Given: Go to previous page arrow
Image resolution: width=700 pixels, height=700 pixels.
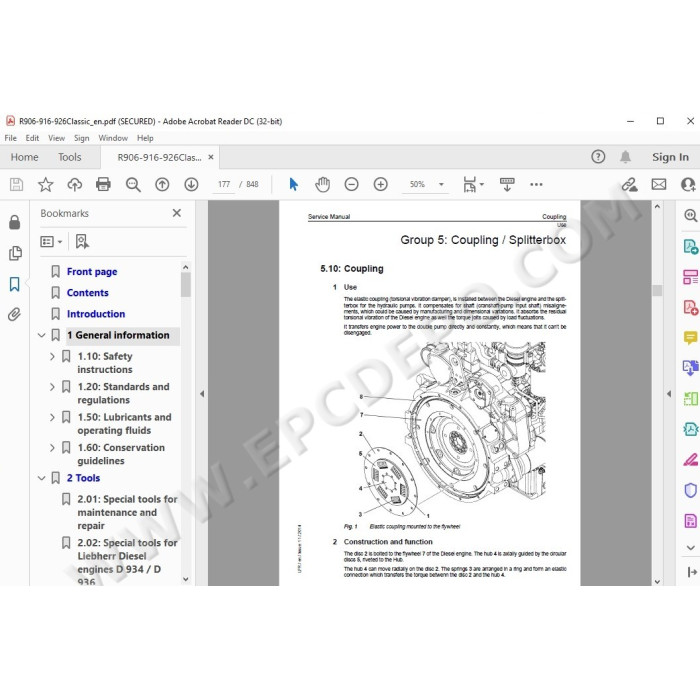Looking at the screenshot, I should [162, 184].
